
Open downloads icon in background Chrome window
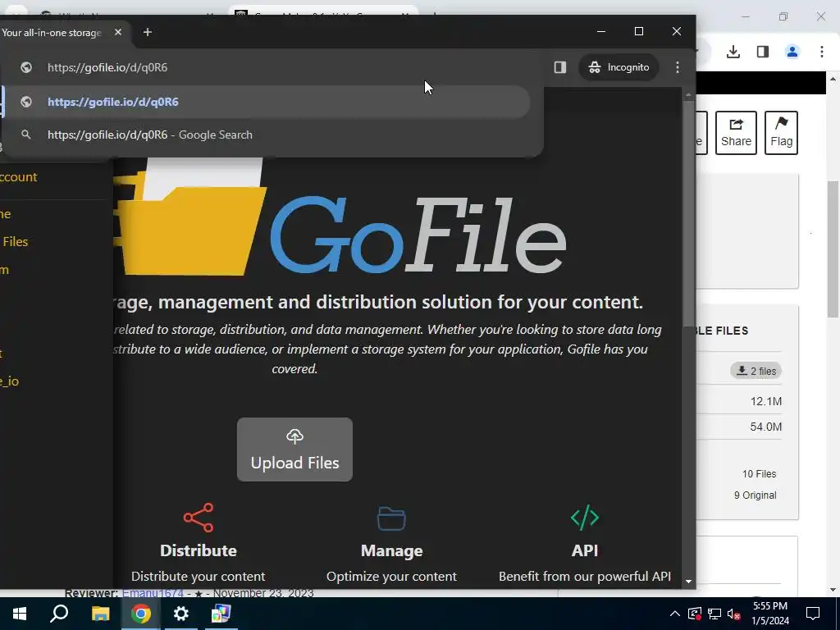[733, 52]
